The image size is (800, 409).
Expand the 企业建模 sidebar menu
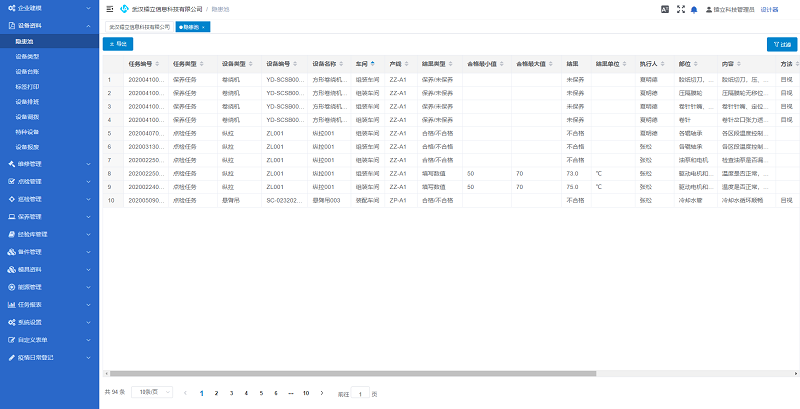pyautogui.click(x=48, y=8)
